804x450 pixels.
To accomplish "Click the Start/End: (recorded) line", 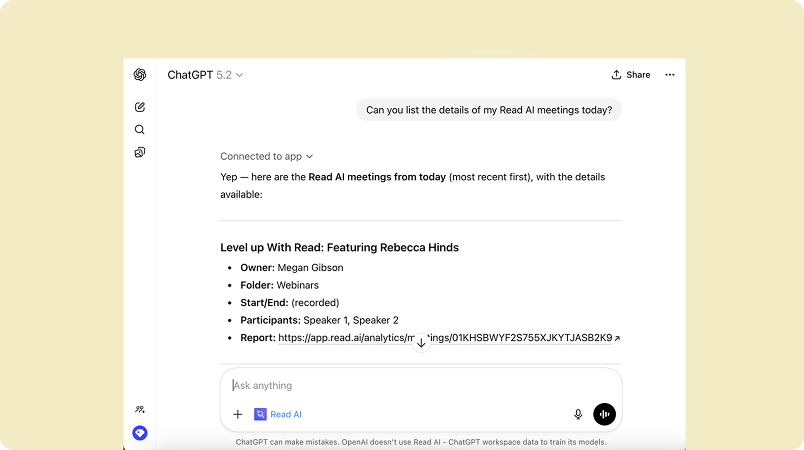I will 290,302.
